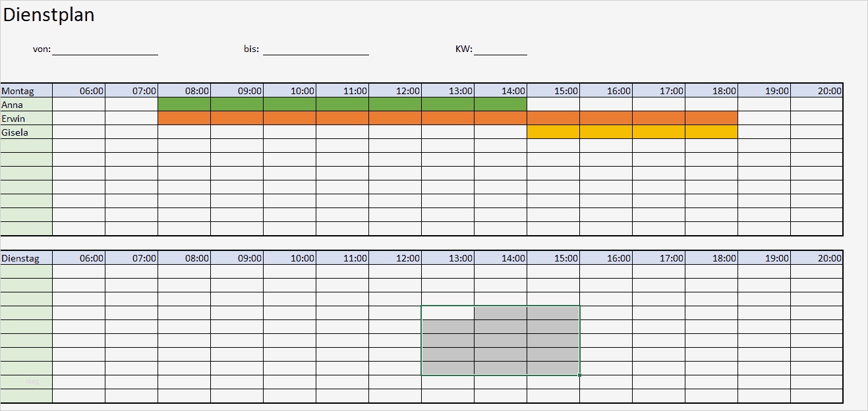The image size is (868, 411).
Task: Select the "Dienstag" day header cell
Action: click(x=26, y=258)
